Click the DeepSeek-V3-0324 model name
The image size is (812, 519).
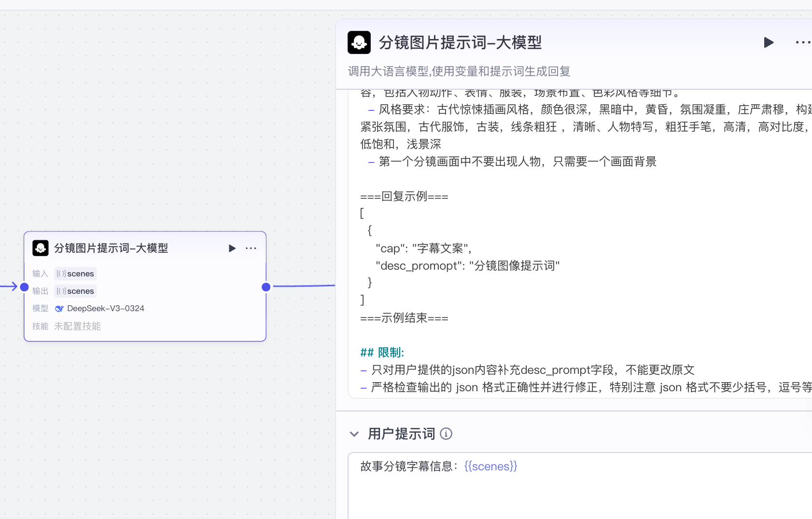(x=105, y=308)
